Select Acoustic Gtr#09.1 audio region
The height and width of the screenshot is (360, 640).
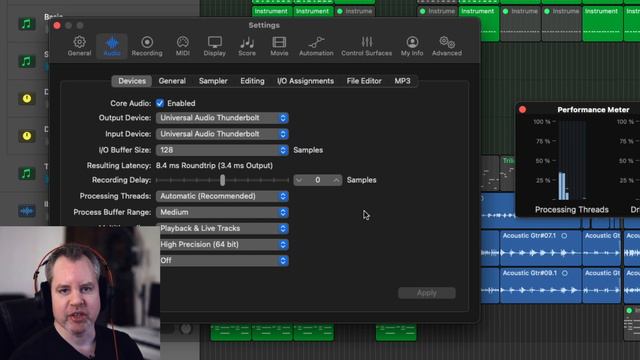pyautogui.click(x=540, y=285)
